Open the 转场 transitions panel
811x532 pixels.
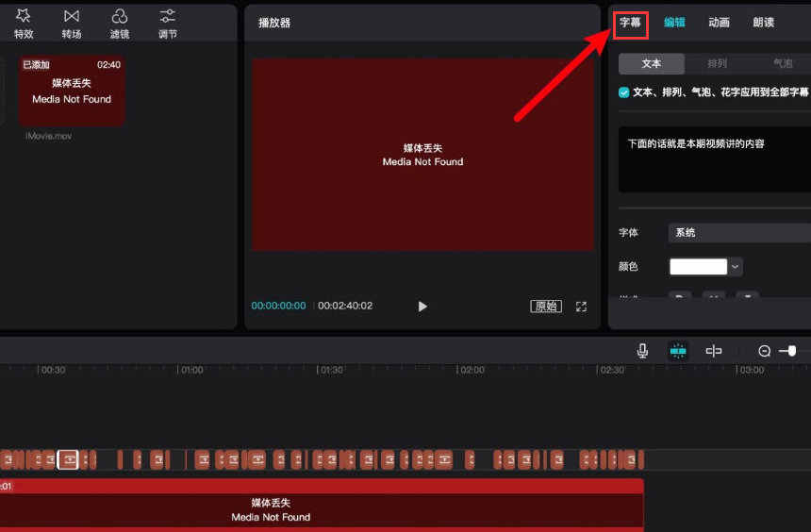(x=72, y=24)
